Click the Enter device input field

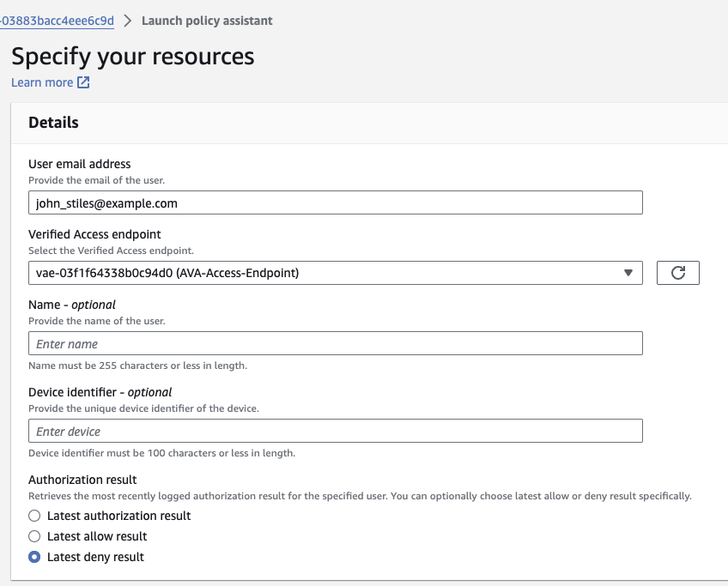click(x=335, y=431)
